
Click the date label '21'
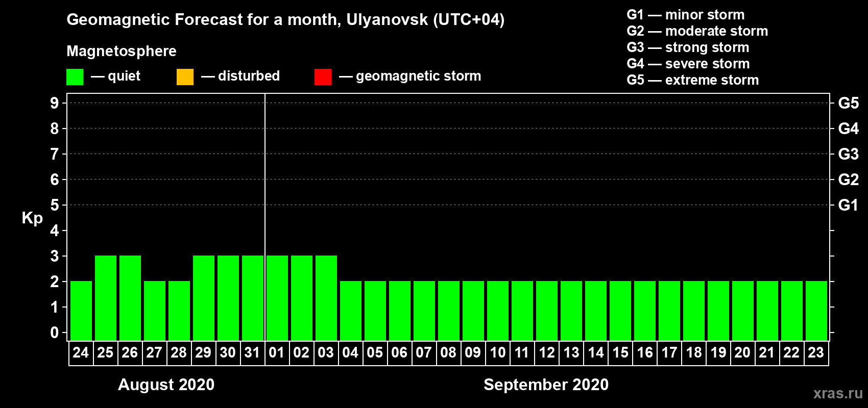click(767, 352)
